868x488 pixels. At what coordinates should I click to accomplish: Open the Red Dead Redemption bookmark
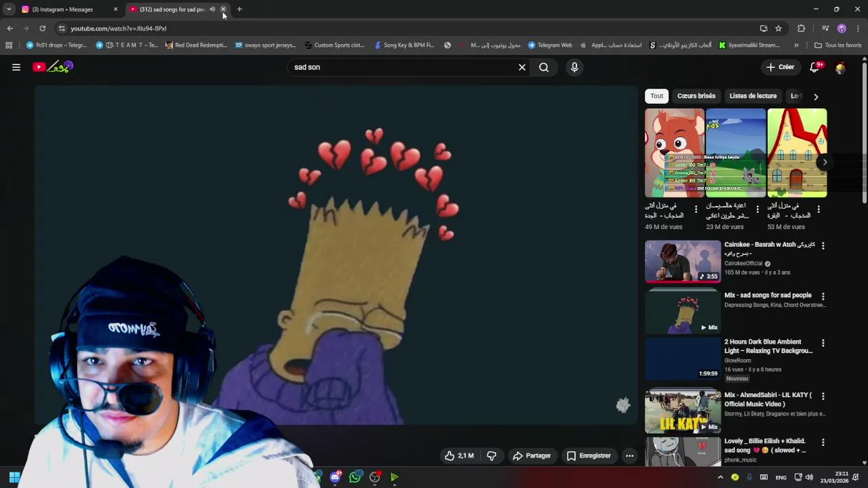pos(196,45)
